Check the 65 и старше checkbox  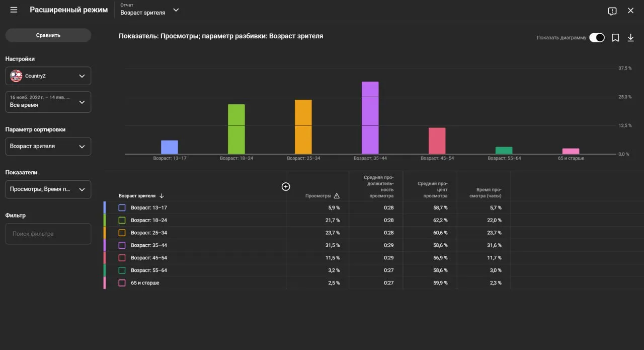coord(122,283)
